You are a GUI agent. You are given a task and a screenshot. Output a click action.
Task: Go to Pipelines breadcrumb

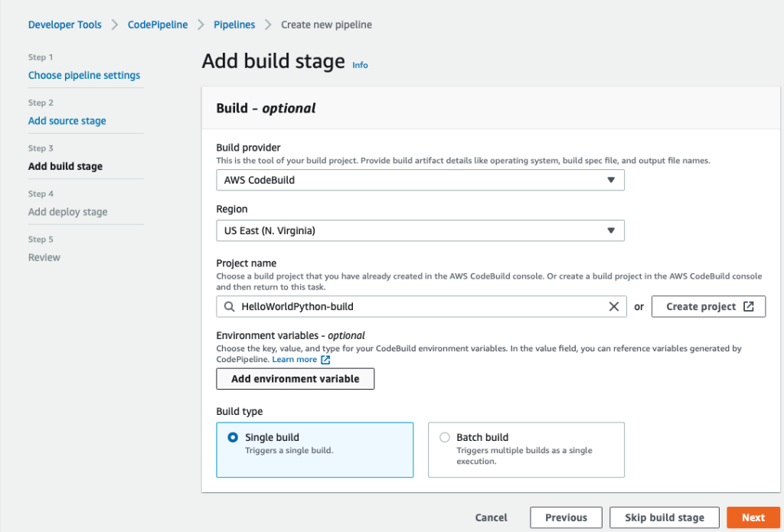pyautogui.click(x=234, y=24)
